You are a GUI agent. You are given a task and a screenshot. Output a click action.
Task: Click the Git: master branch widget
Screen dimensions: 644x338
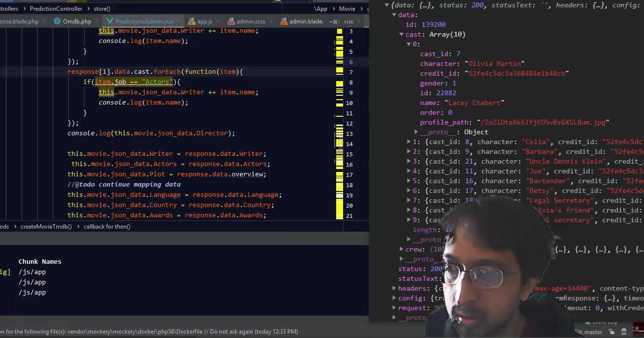(x=588, y=332)
